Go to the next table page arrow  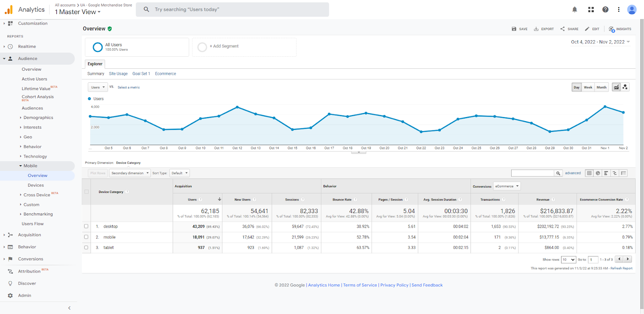pyautogui.click(x=627, y=259)
